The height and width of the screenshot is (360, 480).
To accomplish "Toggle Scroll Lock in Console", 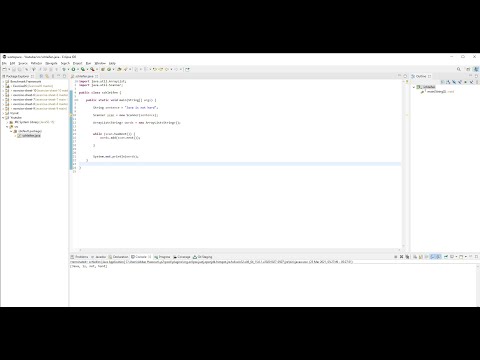I will coord(421,257).
